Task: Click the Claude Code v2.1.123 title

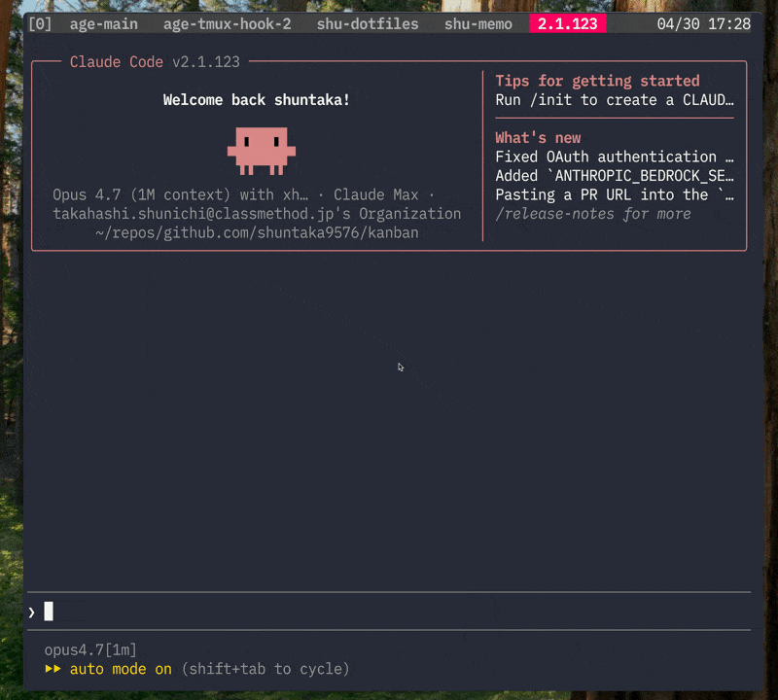Action: 155,61
